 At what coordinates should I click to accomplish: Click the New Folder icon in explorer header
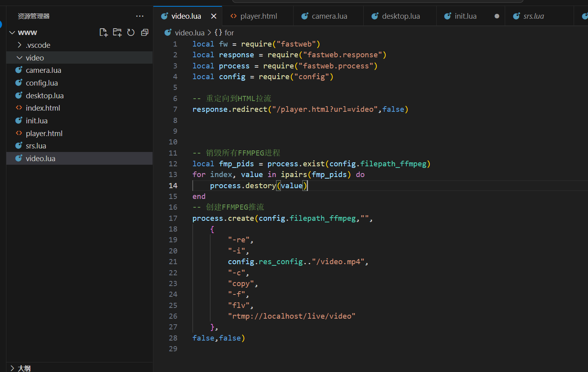[117, 33]
